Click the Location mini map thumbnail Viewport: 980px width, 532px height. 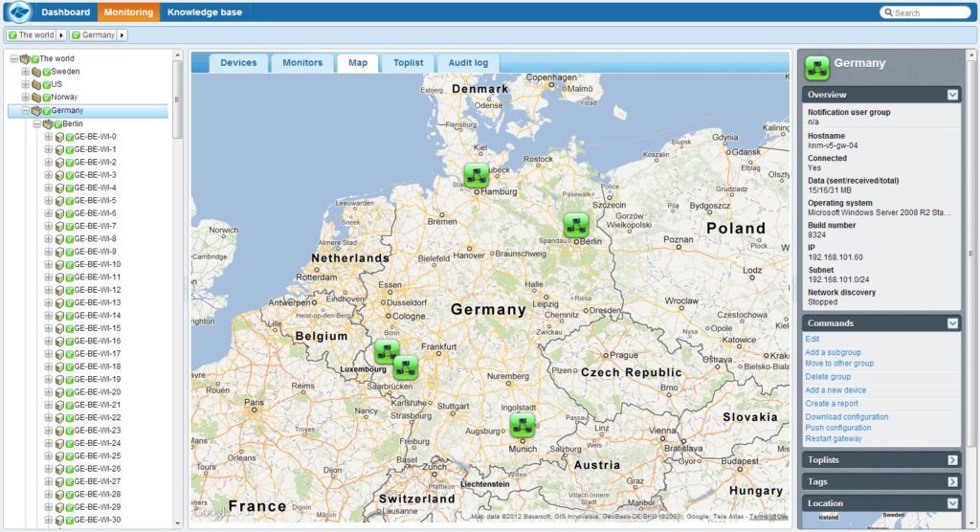coord(881,519)
